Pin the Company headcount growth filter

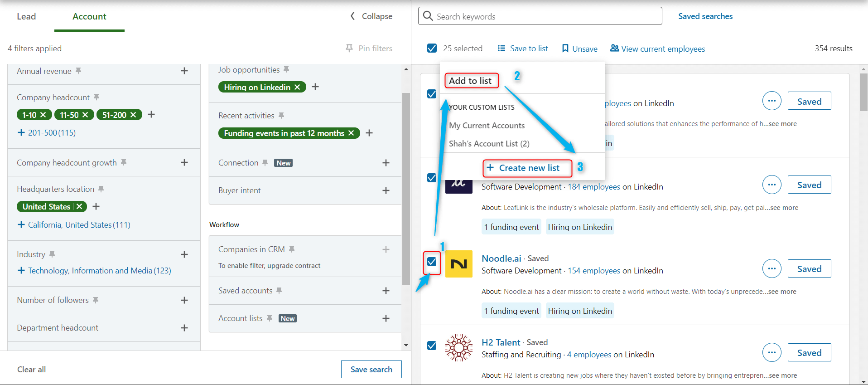(124, 162)
